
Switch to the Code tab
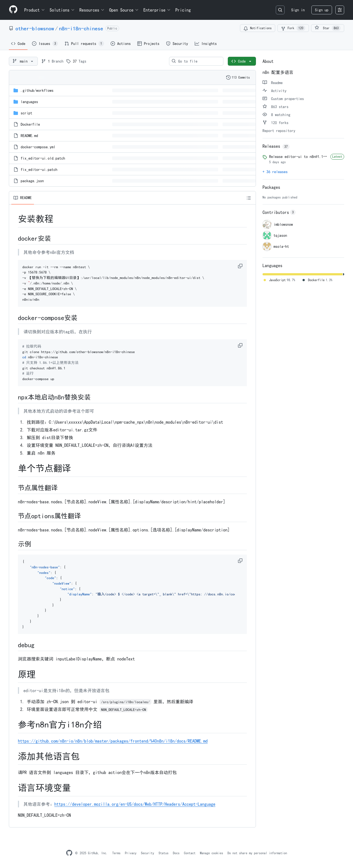pos(18,44)
